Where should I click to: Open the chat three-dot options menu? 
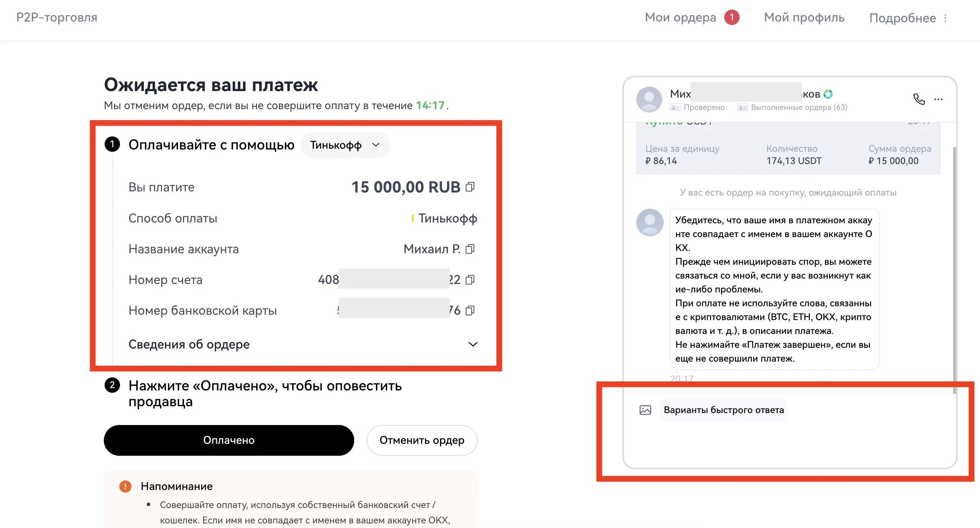pos(938,99)
